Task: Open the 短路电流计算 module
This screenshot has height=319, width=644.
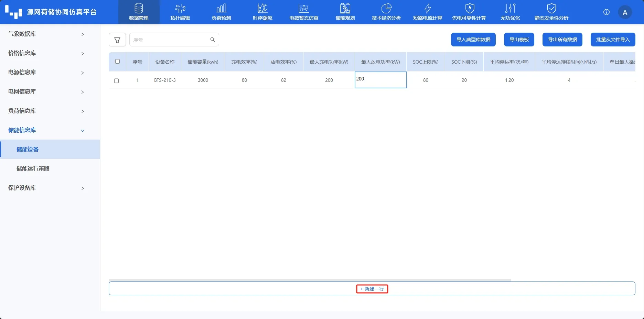Action: point(428,12)
